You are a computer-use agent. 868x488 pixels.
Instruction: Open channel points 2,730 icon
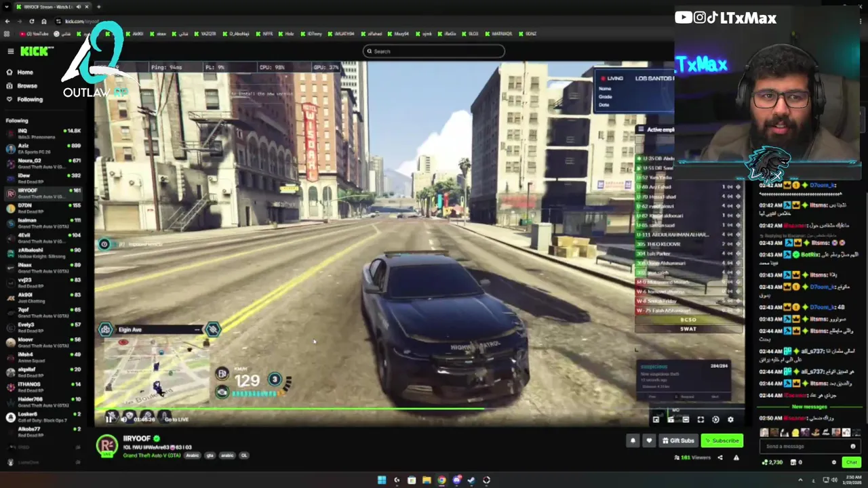coord(772,462)
